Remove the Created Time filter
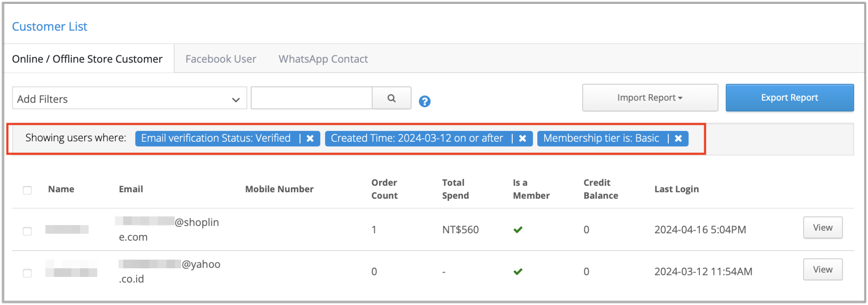Image resolution: width=868 pixels, height=305 pixels. click(x=522, y=138)
